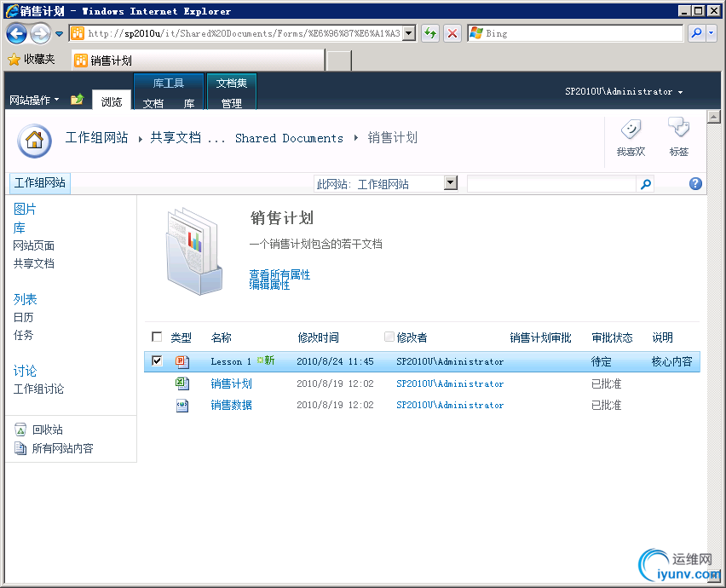Click the Excel icon for 销售计划 row
The image size is (726, 588).
[x=182, y=383]
